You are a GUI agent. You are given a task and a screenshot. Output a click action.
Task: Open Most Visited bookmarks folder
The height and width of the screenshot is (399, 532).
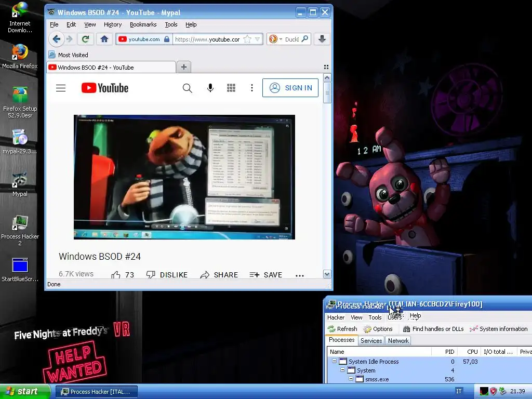pyautogui.click(x=68, y=55)
